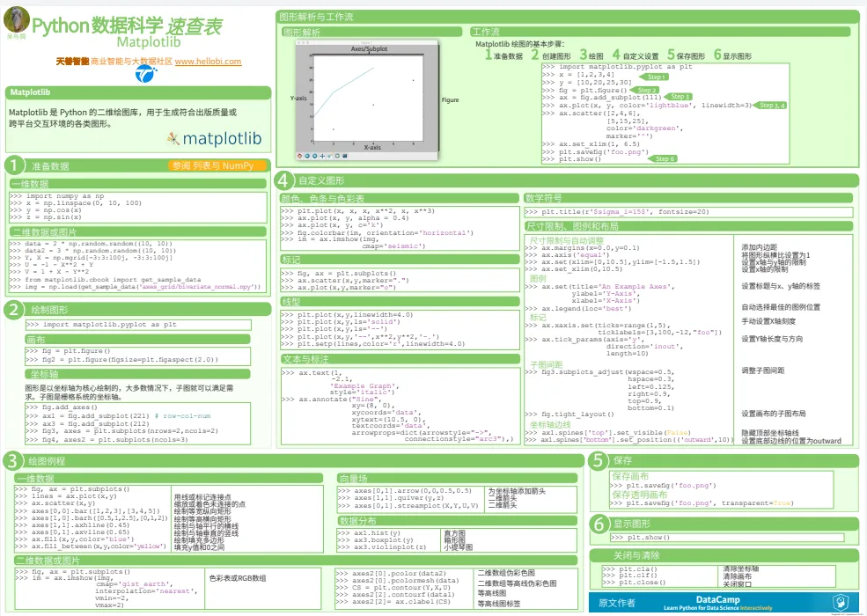Click the 'Y-axis' label left of the plot
Image resolution: width=867 pixels, height=616 pixels.
[x=298, y=98]
